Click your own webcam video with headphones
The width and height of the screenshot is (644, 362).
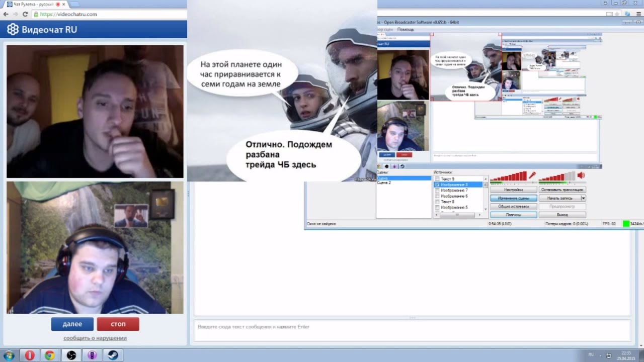(95, 247)
